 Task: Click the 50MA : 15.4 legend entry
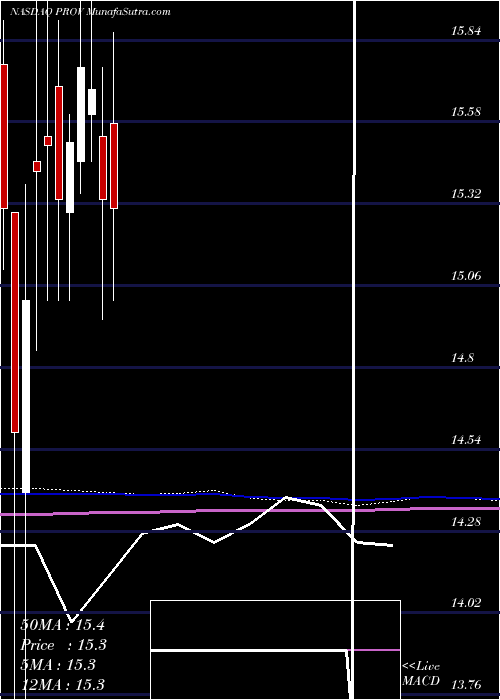62,625
